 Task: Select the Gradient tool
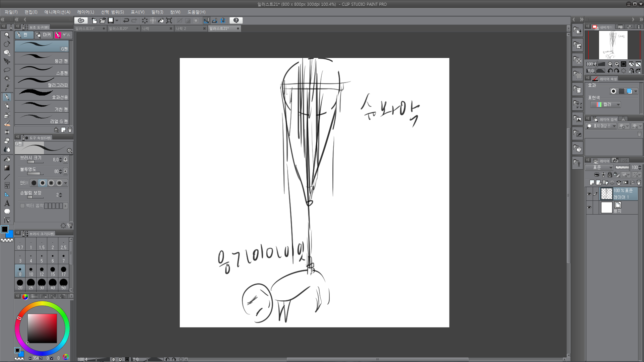[x=7, y=168]
